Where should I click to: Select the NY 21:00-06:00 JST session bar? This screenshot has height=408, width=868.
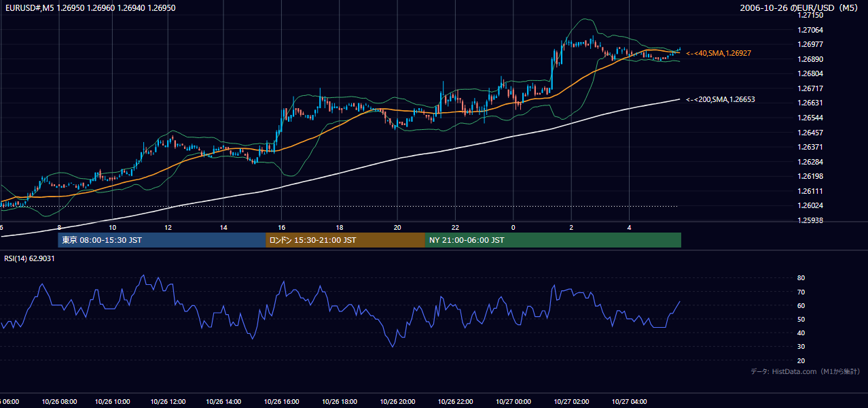point(553,240)
